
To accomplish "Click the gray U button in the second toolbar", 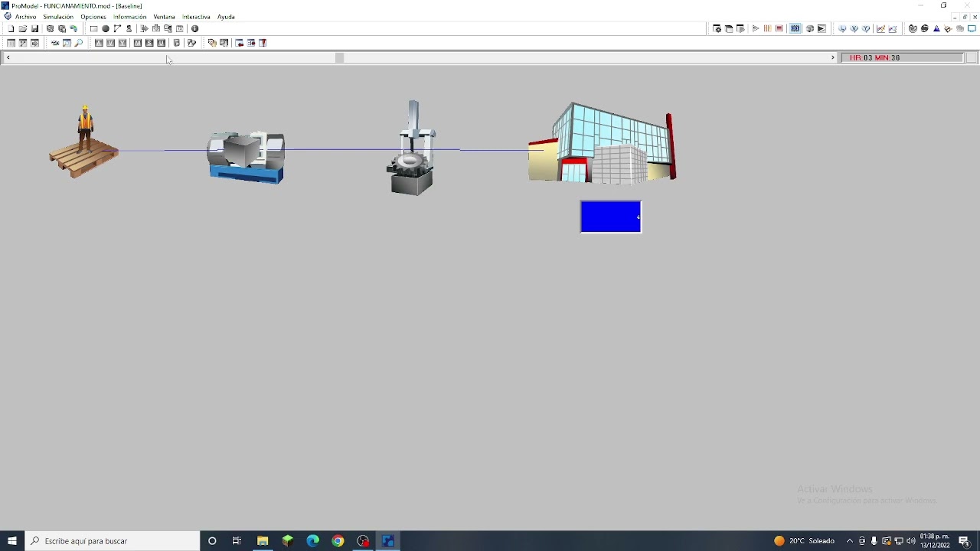I will click(162, 44).
